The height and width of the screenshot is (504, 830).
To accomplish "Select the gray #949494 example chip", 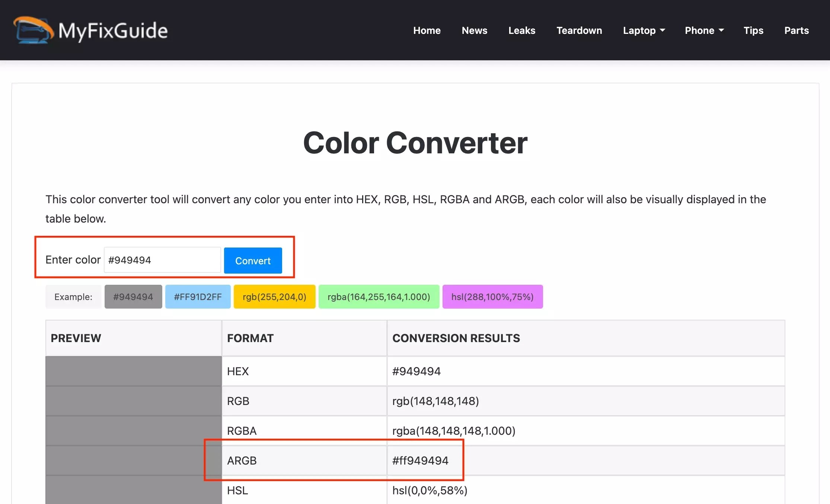I will point(133,297).
